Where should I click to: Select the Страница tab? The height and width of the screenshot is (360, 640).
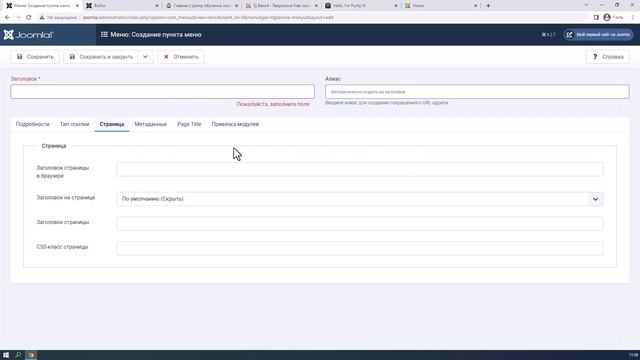pyautogui.click(x=112, y=124)
